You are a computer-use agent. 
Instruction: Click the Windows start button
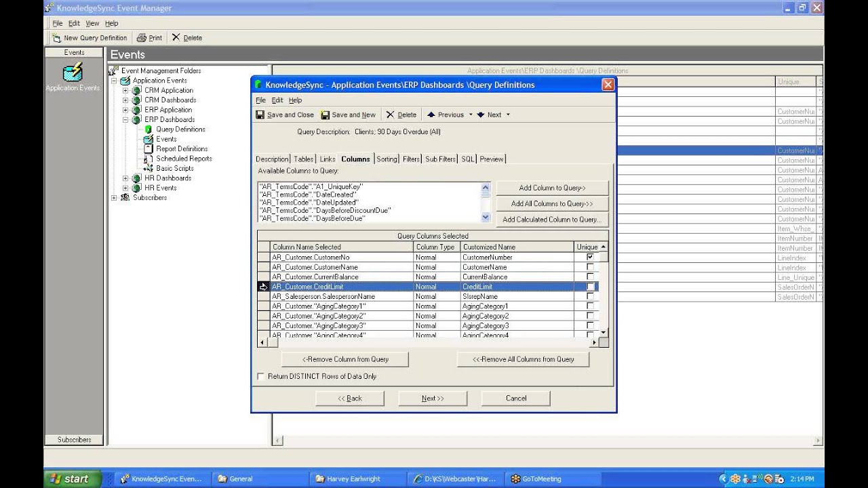[x=72, y=479]
